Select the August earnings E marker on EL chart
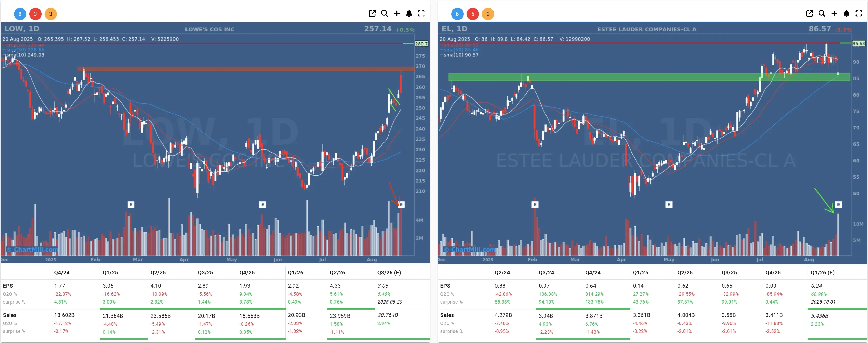 pyautogui.click(x=839, y=204)
